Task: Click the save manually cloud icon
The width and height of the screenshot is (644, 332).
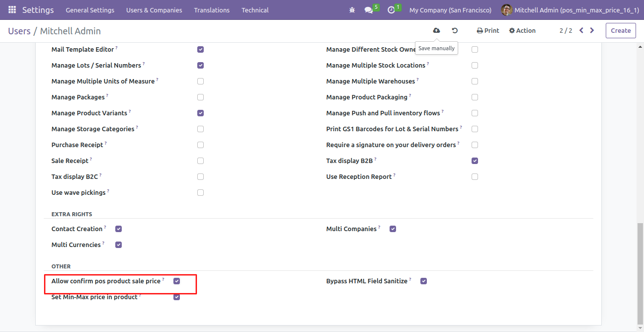Action: (x=436, y=30)
